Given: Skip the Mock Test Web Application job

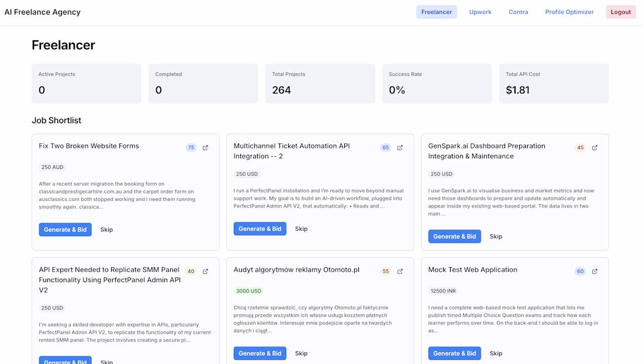Looking at the screenshot, I should pyautogui.click(x=496, y=353).
